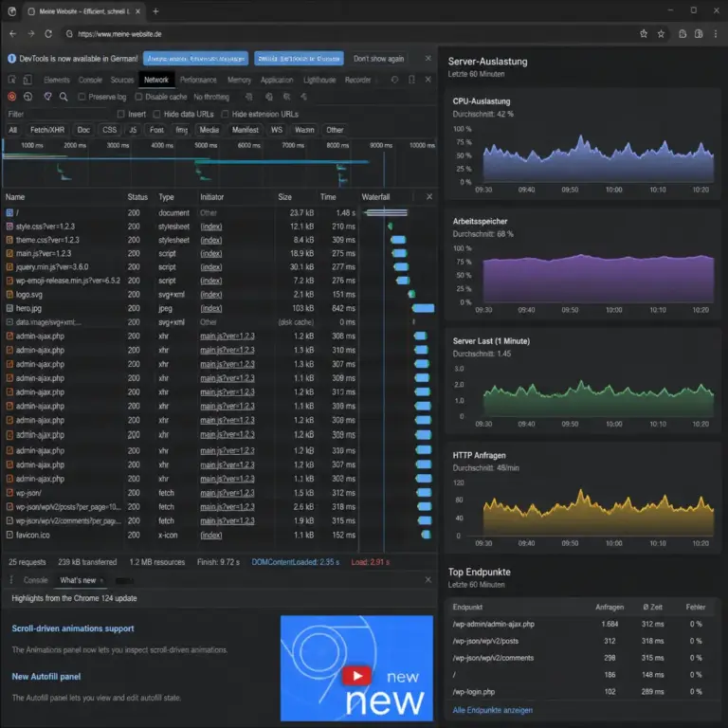Activate the inspect element picker icon
Image resolution: width=728 pixels, height=728 pixels.
[12, 80]
